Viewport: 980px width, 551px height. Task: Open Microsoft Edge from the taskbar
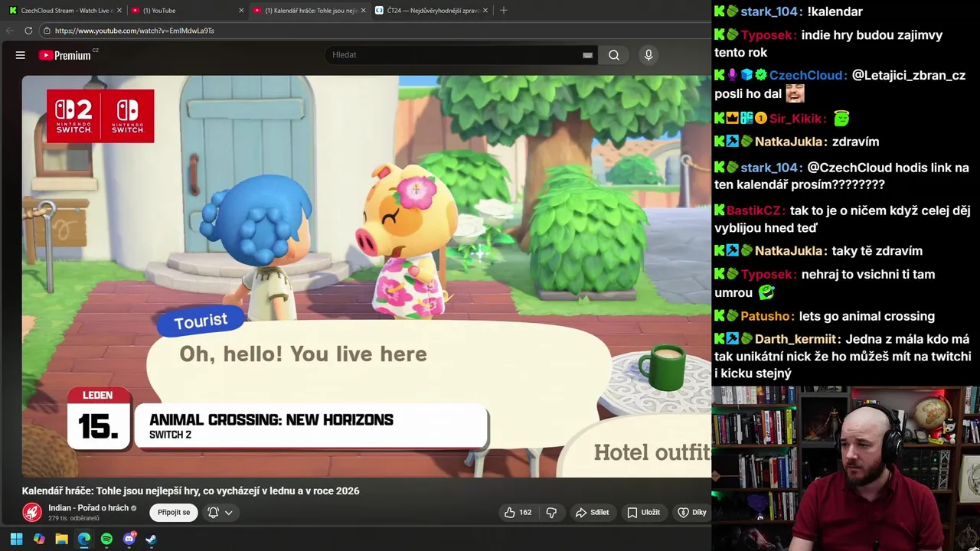(x=84, y=539)
